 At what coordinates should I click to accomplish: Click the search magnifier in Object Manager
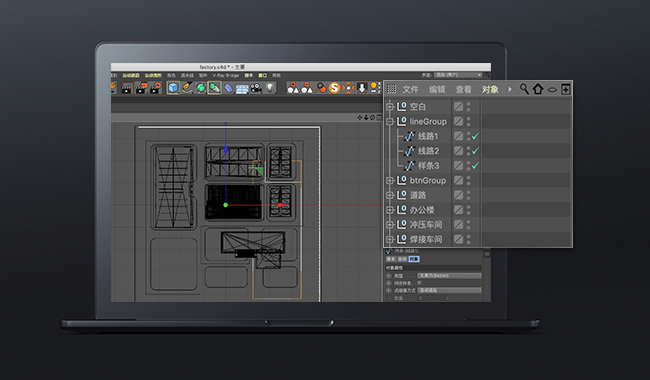(524, 89)
